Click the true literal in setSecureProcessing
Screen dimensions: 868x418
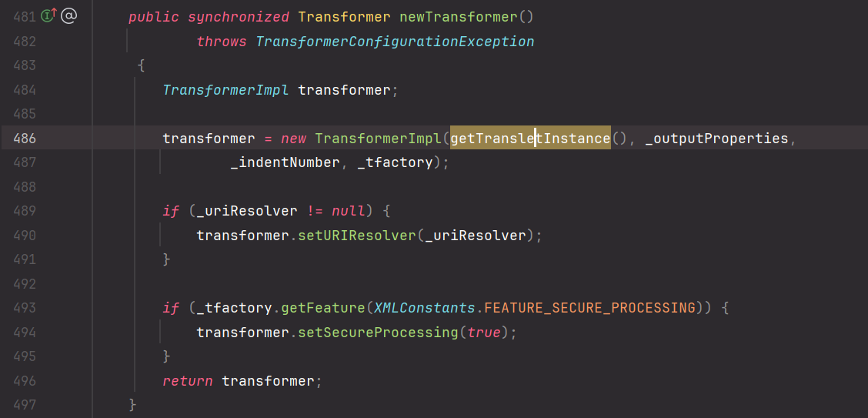pyautogui.click(x=484, y=333)
